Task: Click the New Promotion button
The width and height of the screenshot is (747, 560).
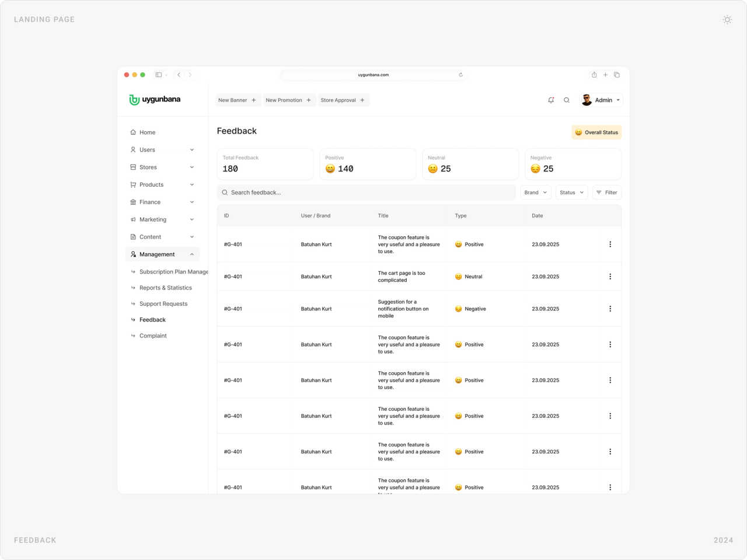Action: (x=289, y=100)
